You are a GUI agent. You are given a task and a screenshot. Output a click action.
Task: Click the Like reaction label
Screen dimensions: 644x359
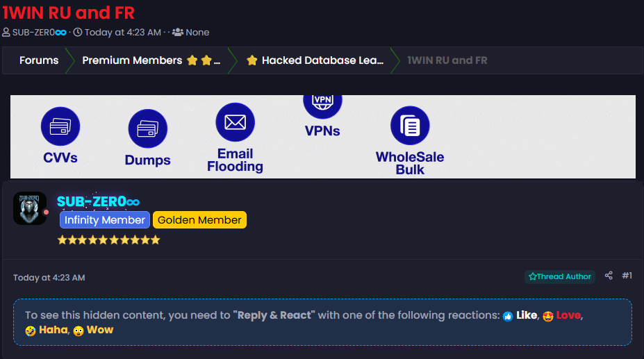527,315
